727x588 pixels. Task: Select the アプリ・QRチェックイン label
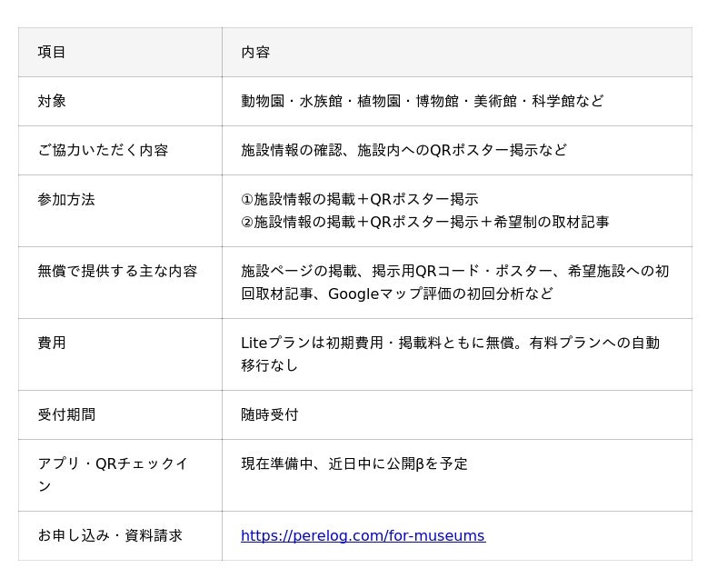click(x=113, y=474)
